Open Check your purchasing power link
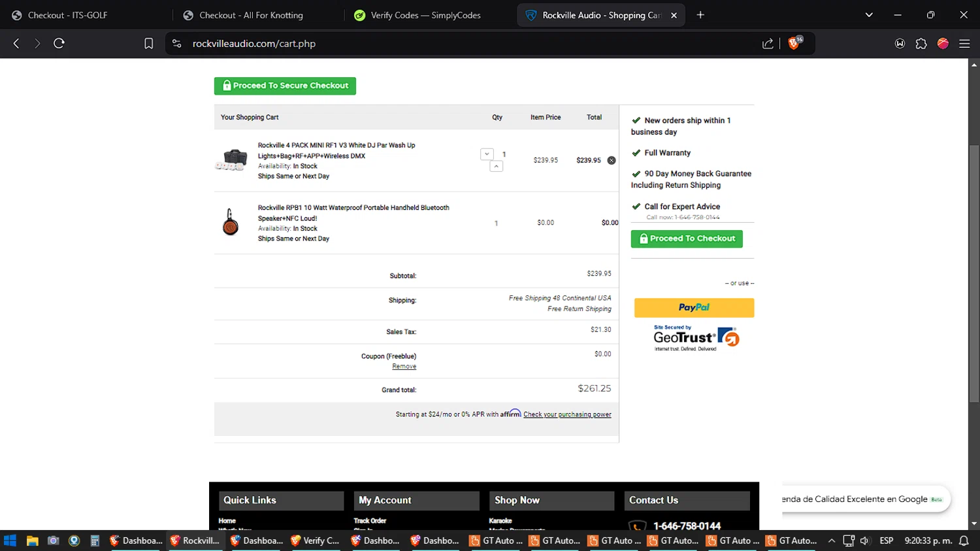This screenshot has width=980, height=551. point(567,414)
